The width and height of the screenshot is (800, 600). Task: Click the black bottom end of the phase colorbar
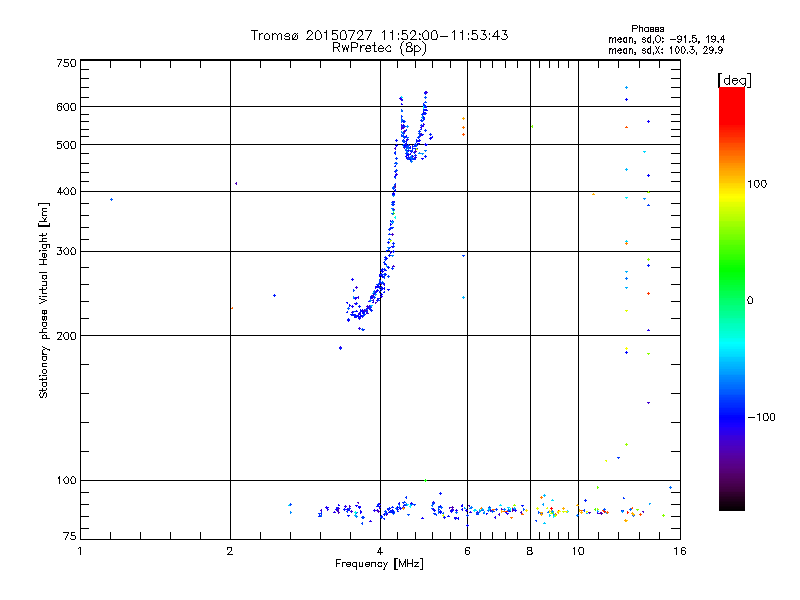[732, 503]
